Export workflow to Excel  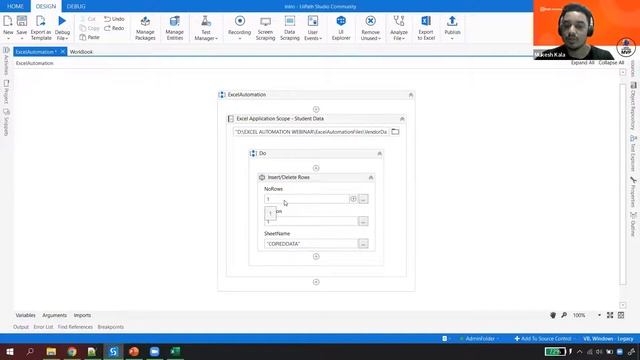(x=426, y=28)
